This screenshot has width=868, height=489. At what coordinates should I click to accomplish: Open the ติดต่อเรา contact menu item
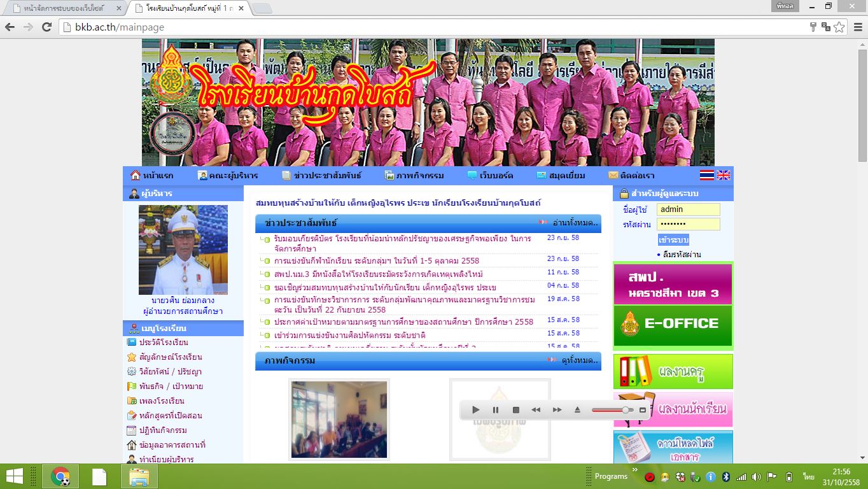[x=631, y=175]
